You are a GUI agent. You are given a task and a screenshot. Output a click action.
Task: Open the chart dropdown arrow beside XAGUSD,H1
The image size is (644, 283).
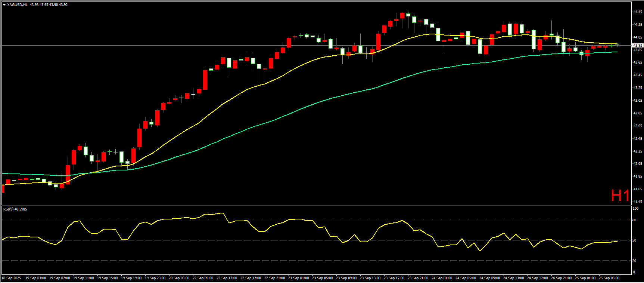[4, 5]
